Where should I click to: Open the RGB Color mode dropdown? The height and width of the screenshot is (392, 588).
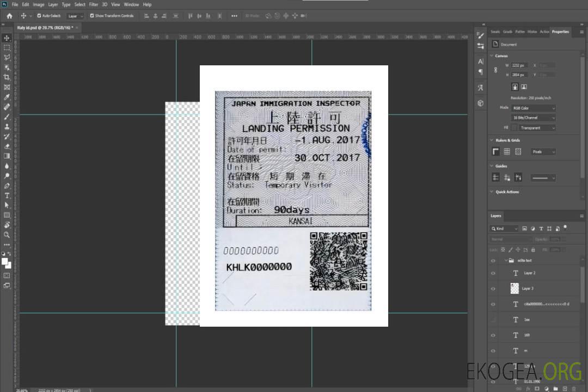pyautogui.click(x=533, y=108)
